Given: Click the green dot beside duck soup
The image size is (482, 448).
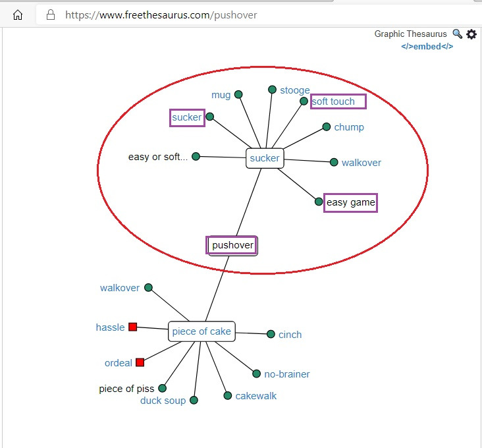Looking at the screenshot, I should click(194, 401).
